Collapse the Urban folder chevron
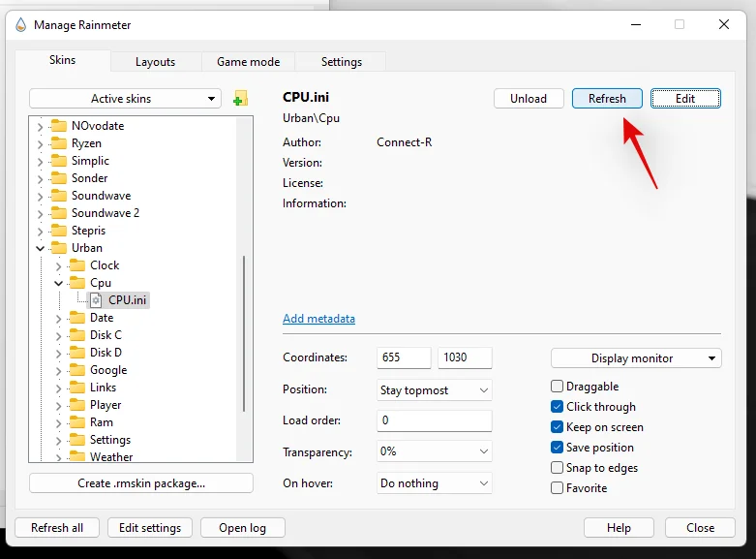Viewport: 756px width, 559px height. (40, 248)
